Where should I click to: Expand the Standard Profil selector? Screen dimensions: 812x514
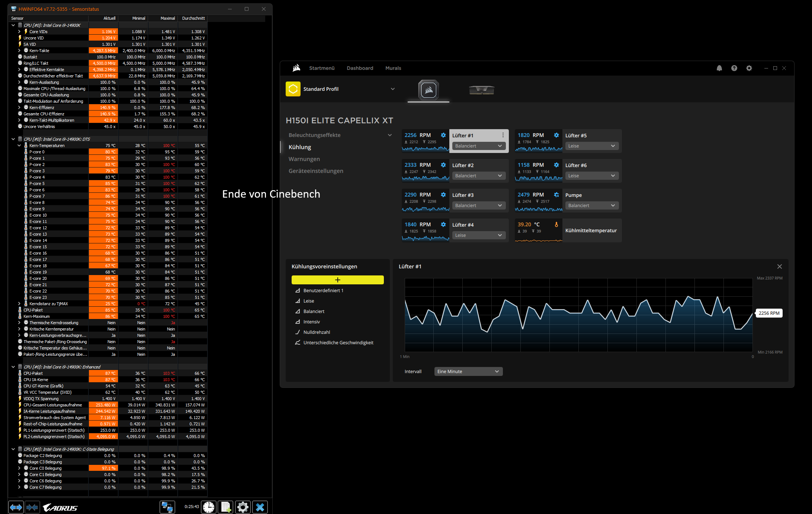[392, 89]
